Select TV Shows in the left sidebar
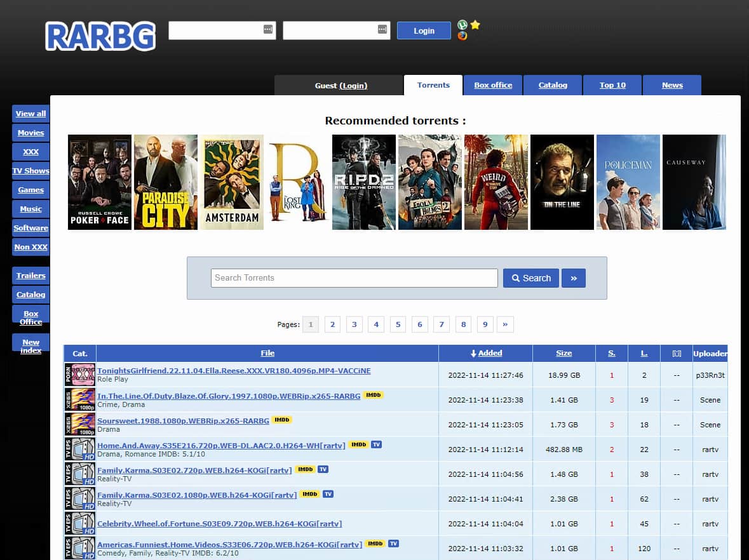 coord(30,171)
